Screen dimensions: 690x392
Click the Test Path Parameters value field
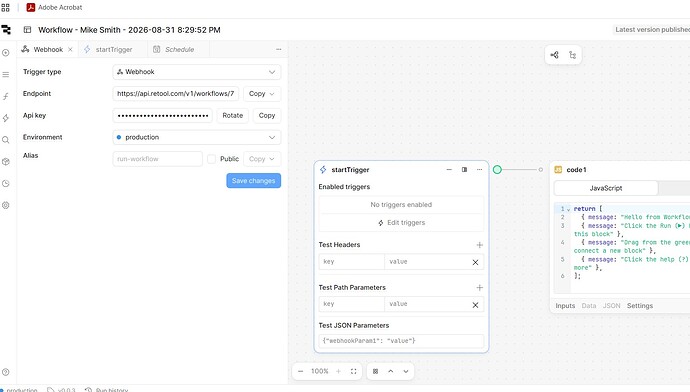coord(425,304)
